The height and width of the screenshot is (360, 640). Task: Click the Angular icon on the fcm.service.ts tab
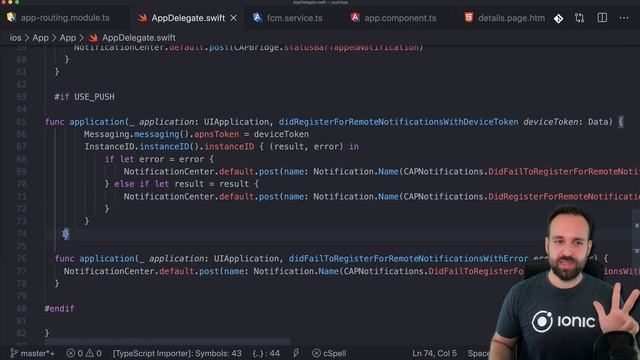257,18
